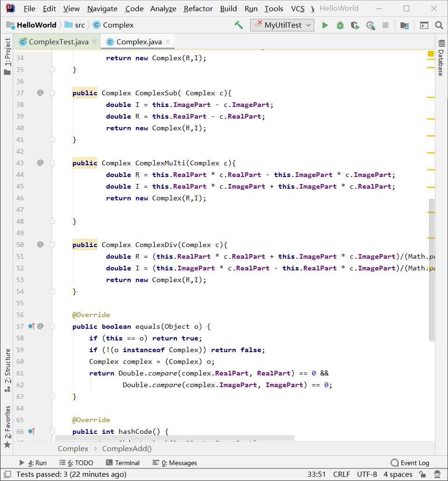The height and width of the screenshot is (481, 448).
Task: Open the MyUtilTest run configuration dropdown
Action: (282, 25)
